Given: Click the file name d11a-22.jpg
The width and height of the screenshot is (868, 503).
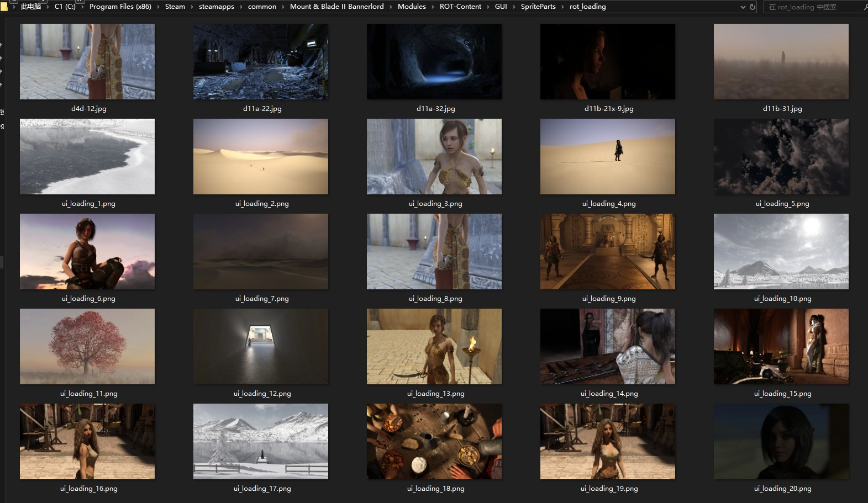Looking at the screenshot, I should (262, 109).
